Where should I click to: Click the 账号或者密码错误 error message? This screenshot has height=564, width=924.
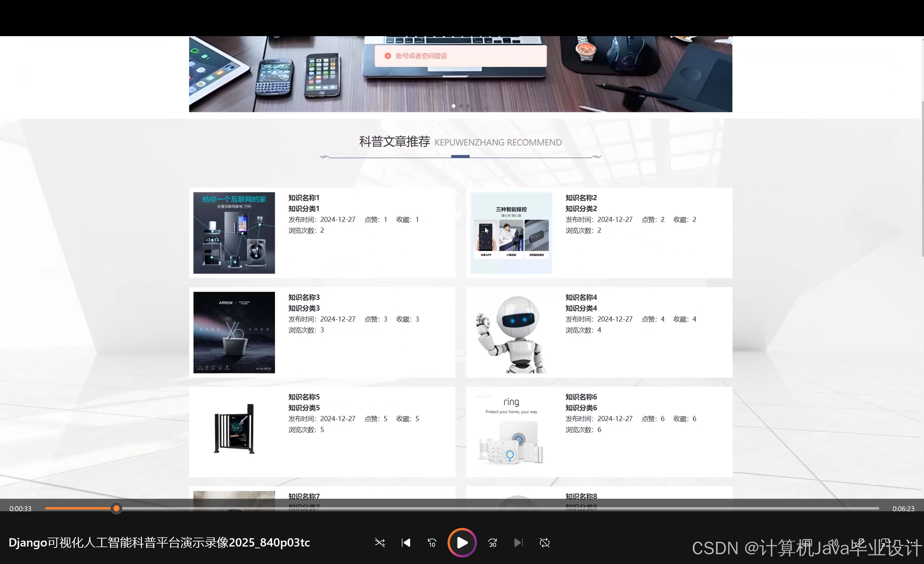tap(421, 56)
